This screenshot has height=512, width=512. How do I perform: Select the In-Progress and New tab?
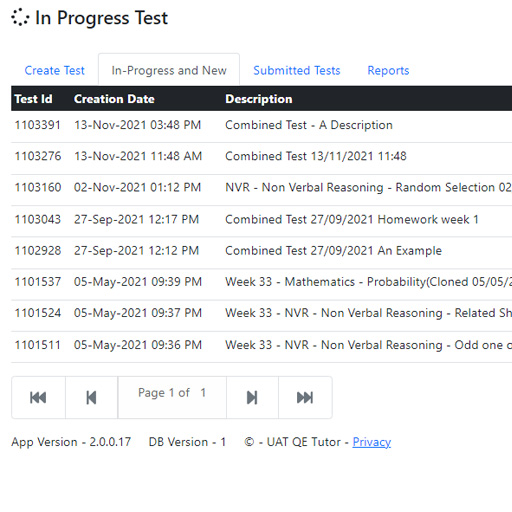coord(169,70)
